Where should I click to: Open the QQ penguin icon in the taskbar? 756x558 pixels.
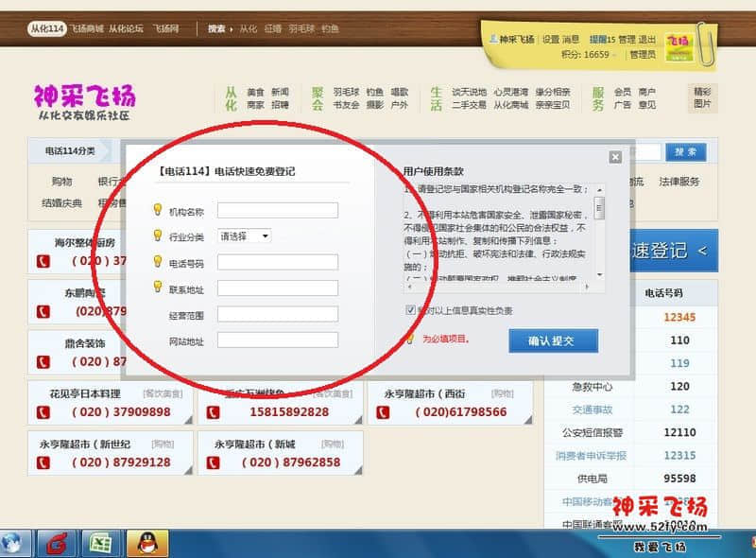[147, 544]
